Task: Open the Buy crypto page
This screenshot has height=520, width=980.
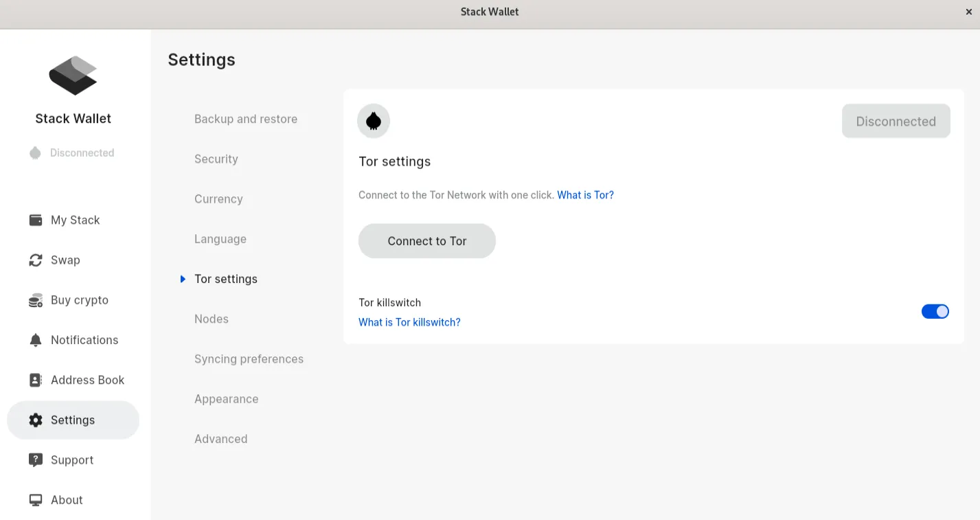Action: (x=73, y=300)
